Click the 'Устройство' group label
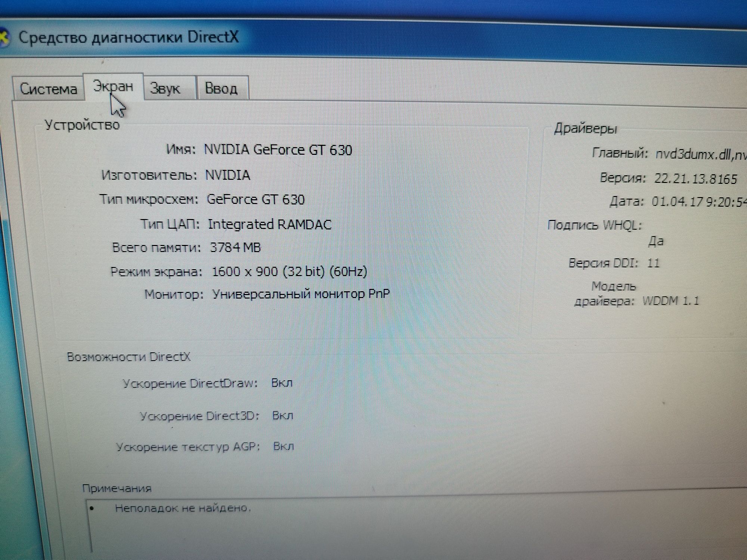The height and width of the screenshot is (560, 747). point(82,125)
